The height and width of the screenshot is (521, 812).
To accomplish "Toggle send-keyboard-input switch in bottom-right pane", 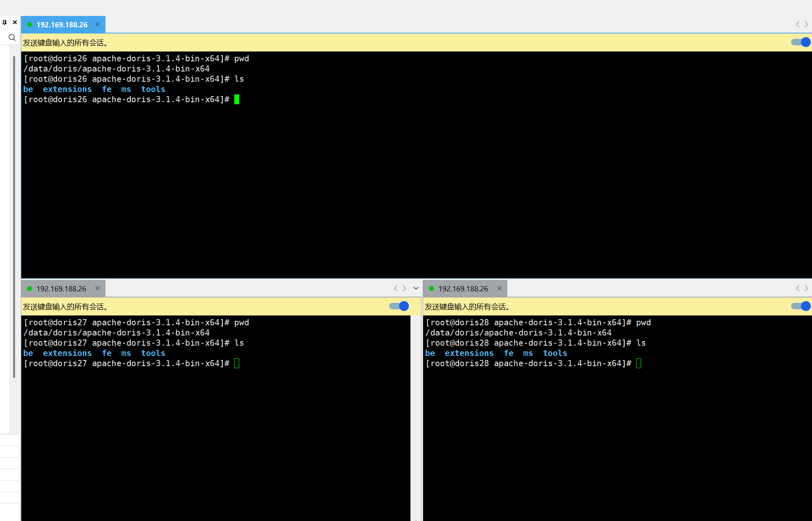I will click(x=801, y=306).
